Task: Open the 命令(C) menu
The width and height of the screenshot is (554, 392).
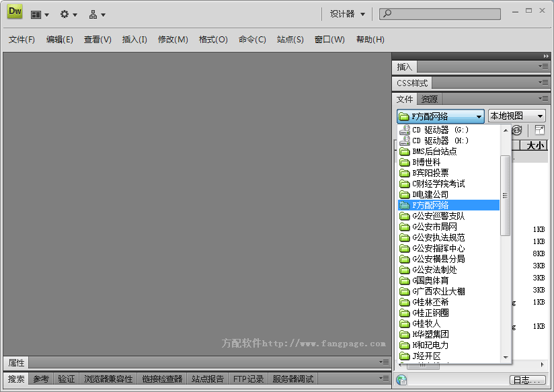Action: click(x=252, y=40)
